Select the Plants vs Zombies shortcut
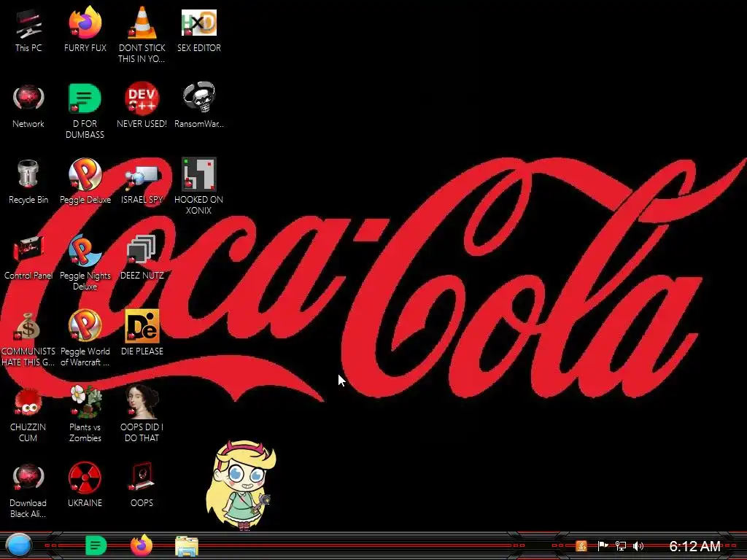Image resolution: width=747 pixels, height=560 pixels. click(85, 402)
